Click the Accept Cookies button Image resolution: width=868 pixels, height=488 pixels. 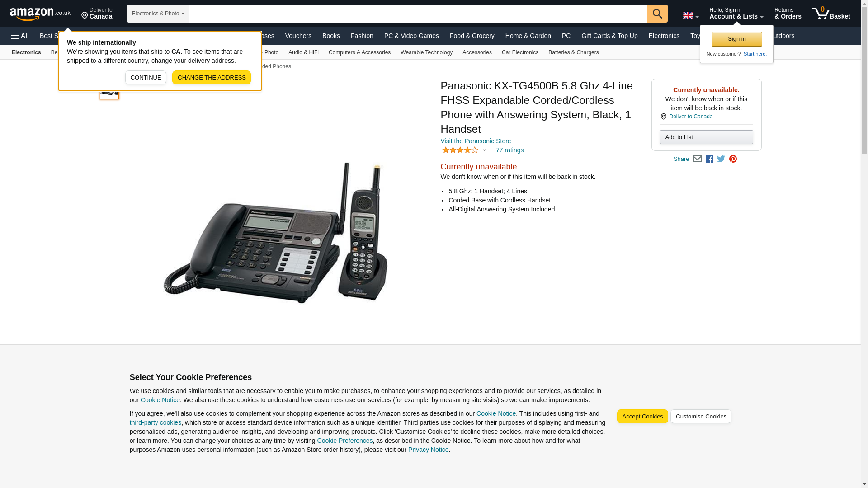point(642,417)
